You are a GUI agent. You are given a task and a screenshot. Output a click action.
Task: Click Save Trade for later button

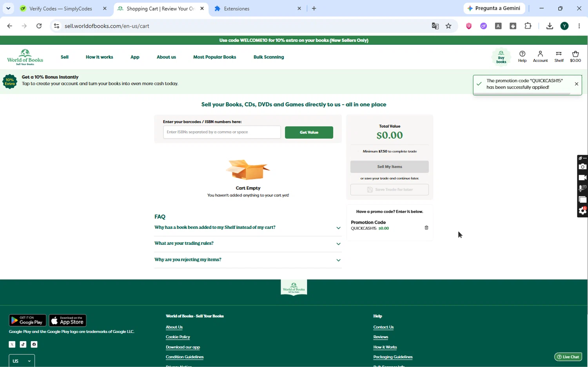coord(389,190)
